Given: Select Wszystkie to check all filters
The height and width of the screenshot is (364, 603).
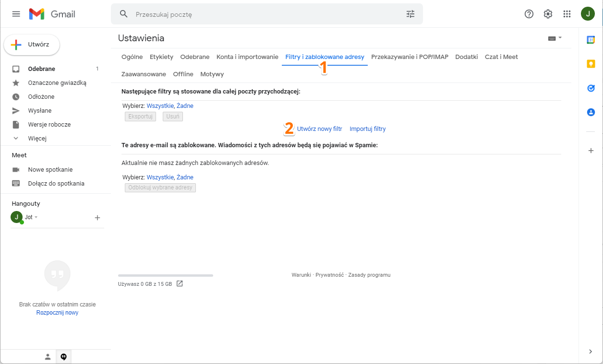Looking at the screenshot, I should pos(160,106).
